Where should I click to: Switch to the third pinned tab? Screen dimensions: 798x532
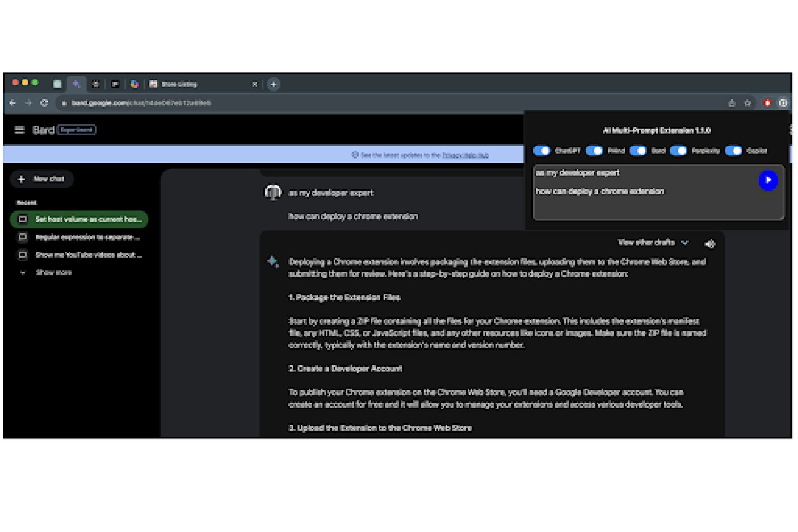tap(96, 84)
